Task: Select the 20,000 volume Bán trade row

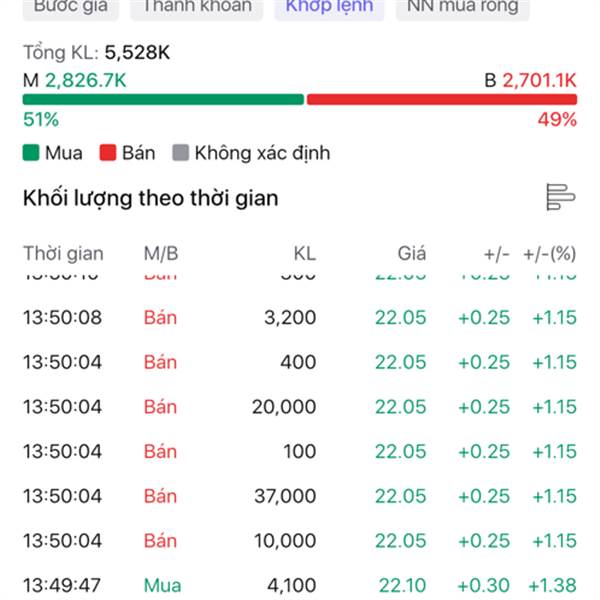Action: (300, 406)
